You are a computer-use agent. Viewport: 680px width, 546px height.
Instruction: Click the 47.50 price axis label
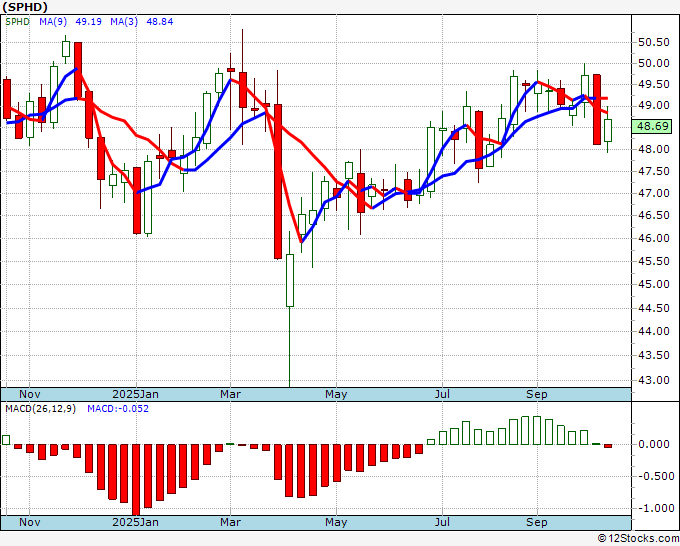point(654,171)
